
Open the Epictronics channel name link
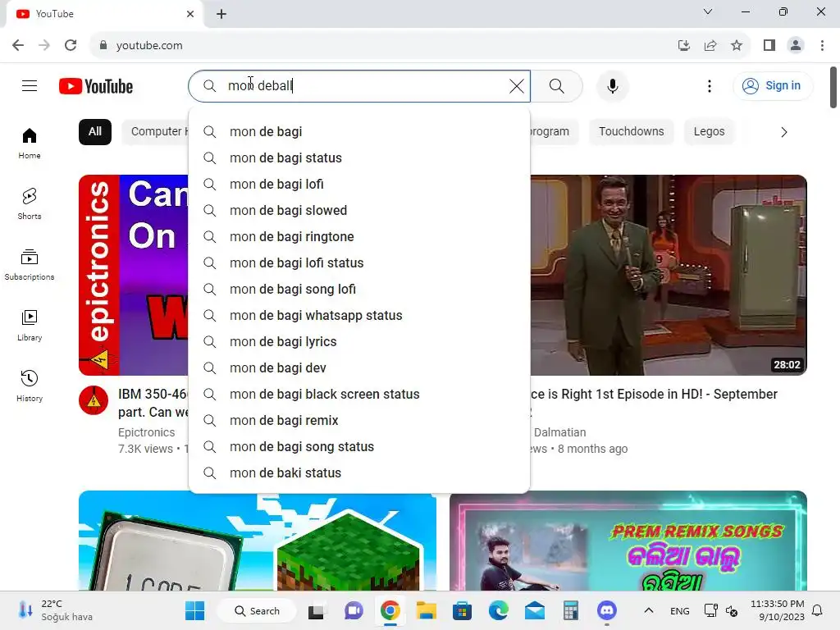[x=146, y=432]
